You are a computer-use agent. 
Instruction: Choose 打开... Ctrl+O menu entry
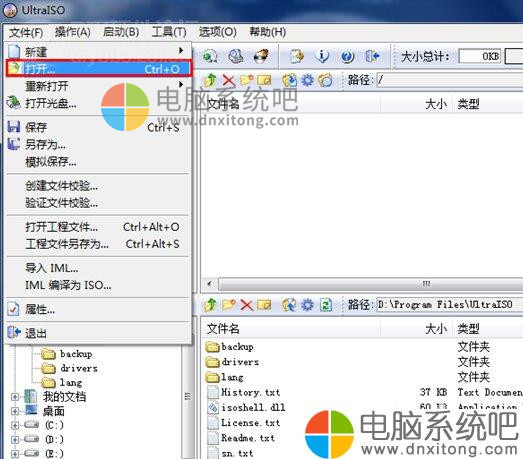[99, 69]
